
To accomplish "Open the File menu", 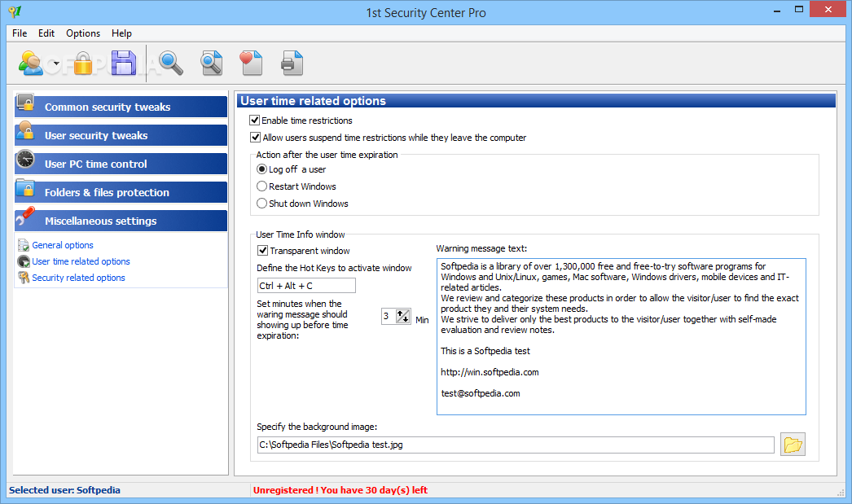I will pyautogui.click(x=20, y=33).
